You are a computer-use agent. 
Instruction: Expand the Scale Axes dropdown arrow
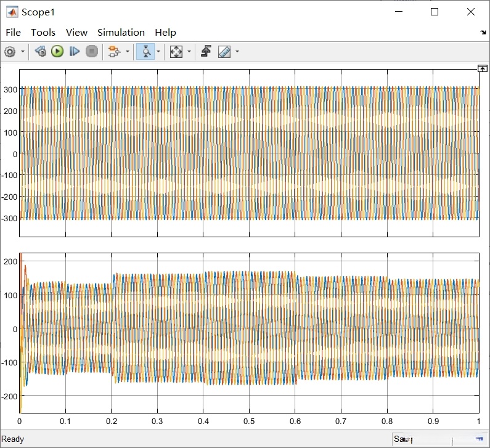189,52
